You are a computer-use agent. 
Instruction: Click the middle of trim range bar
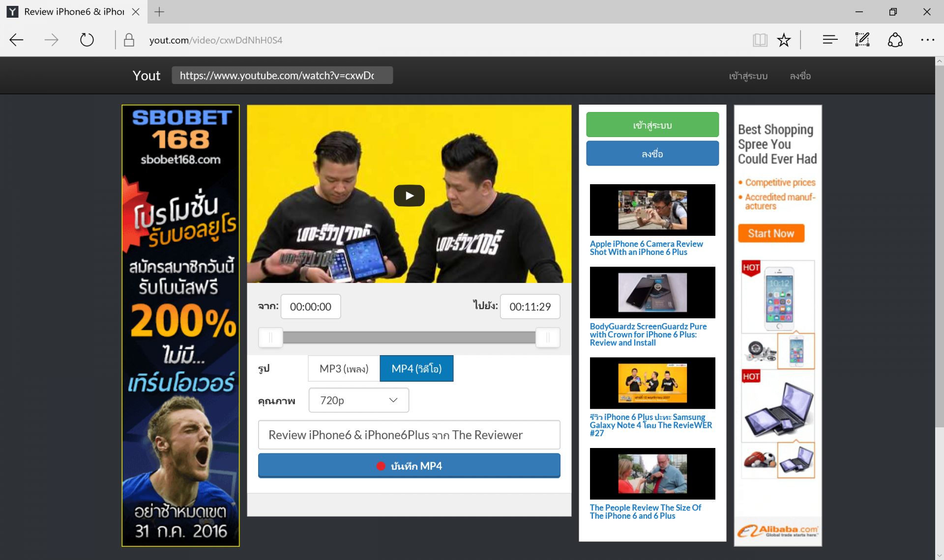coord(409,337)
